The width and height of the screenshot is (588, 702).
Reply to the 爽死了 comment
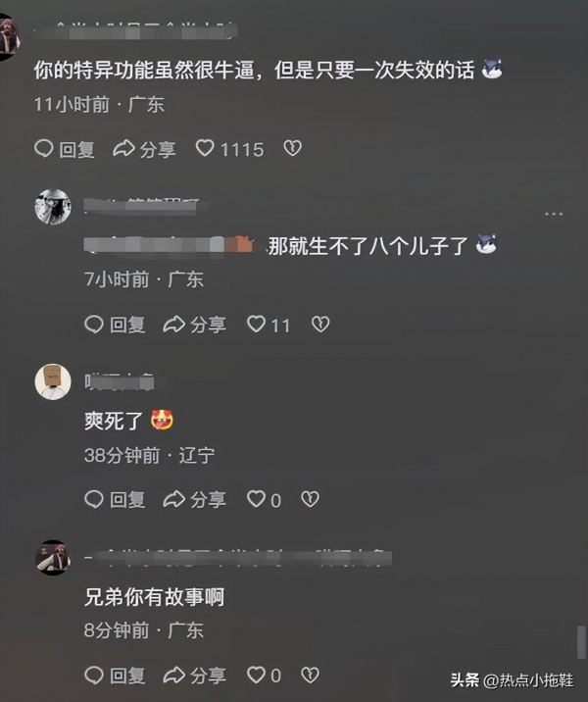point(115,499)
